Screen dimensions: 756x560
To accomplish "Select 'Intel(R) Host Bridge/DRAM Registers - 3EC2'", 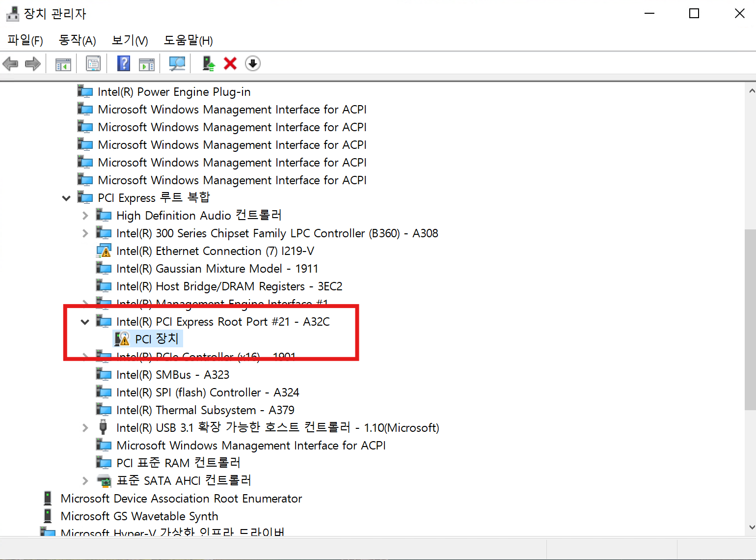I will click(229, 286).
